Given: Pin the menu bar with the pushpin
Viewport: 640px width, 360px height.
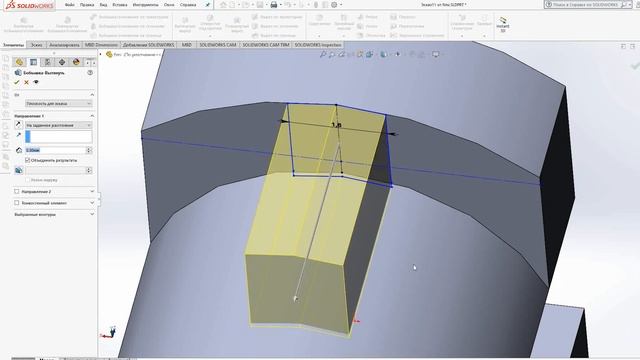Looking at the screenshot, I should coord(207,5).
